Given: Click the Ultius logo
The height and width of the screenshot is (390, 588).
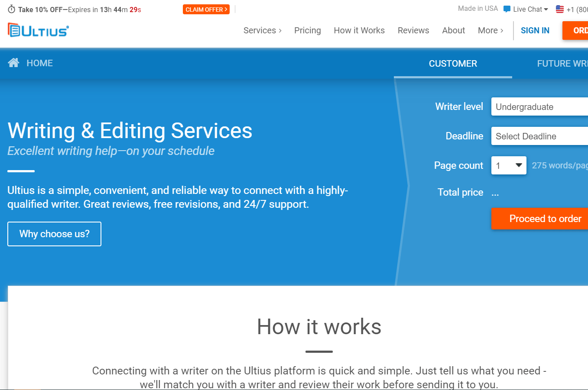Looking at the screenshot, I should point(38,30).
